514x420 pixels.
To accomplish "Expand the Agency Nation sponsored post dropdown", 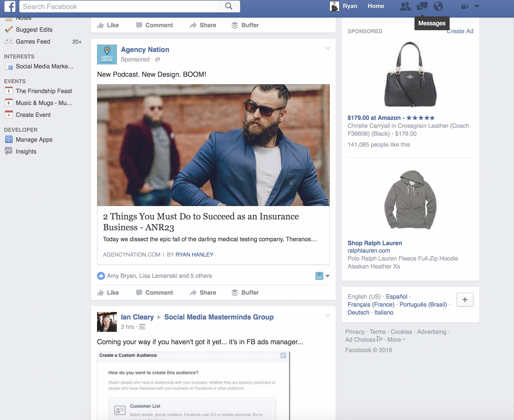I will [328, 48].
